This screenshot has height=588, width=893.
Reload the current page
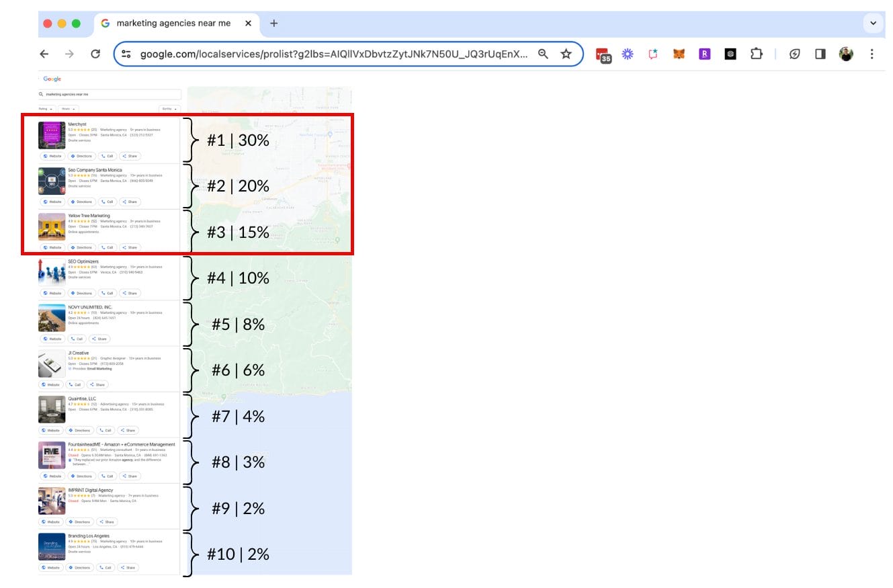click(x=95, y=54)
